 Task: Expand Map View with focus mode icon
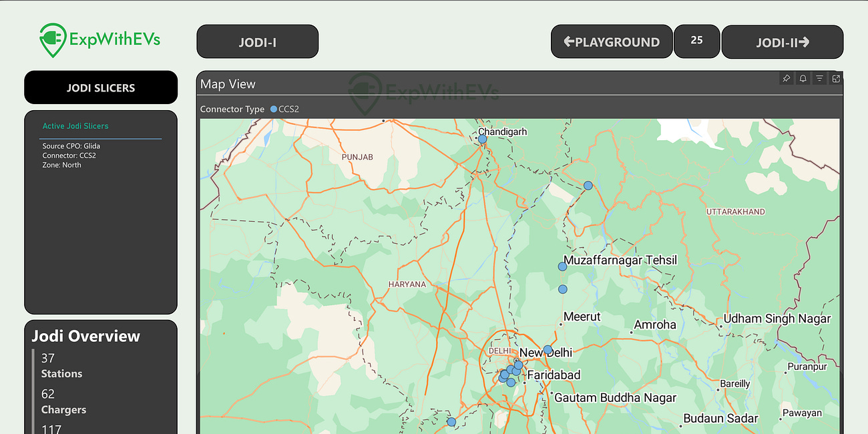point(836,79)
